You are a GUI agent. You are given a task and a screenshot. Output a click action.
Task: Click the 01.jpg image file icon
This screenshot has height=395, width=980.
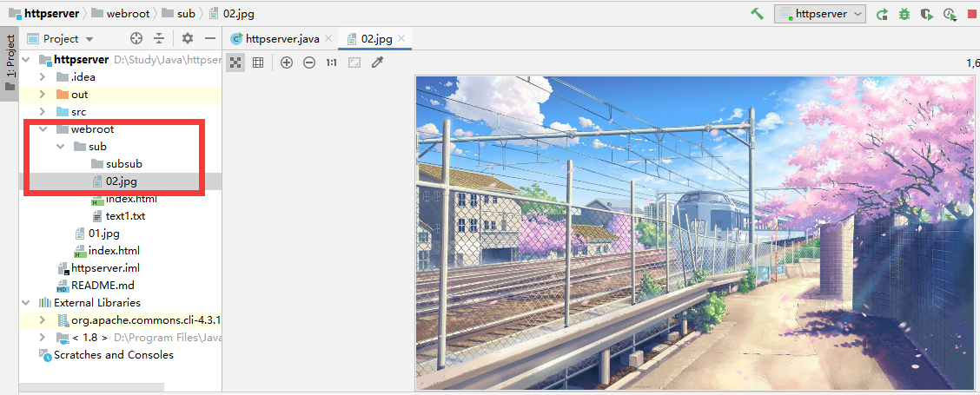[x=79, y=234]
